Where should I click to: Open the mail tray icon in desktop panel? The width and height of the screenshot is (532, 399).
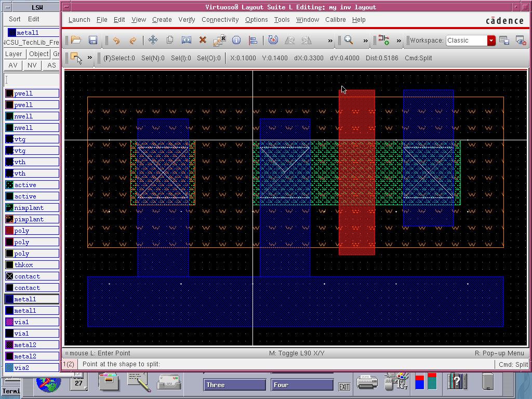169,383
